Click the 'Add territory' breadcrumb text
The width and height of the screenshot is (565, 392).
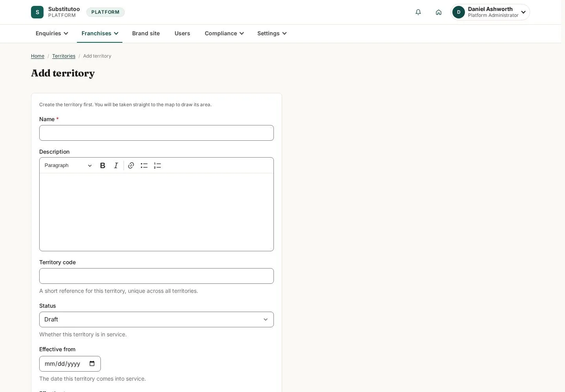click(97, 56)
